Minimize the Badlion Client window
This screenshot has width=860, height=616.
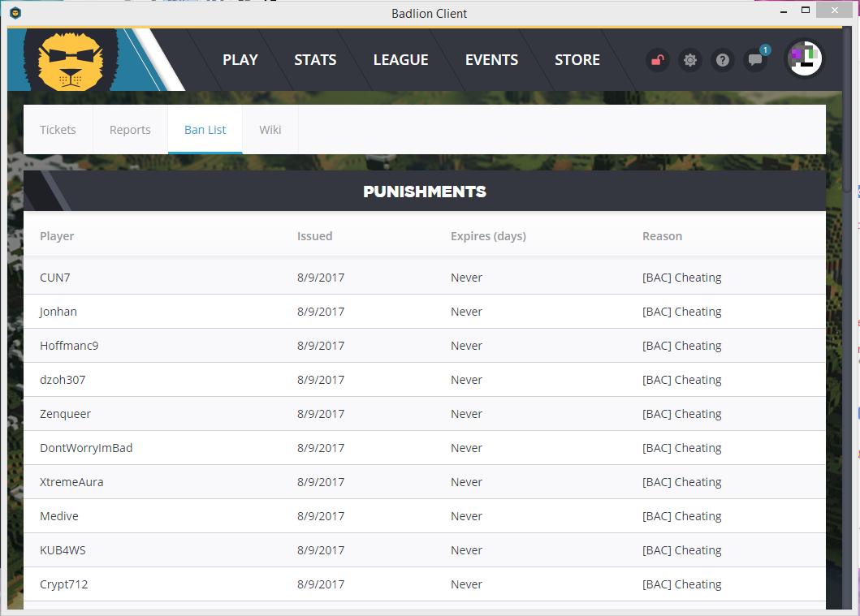coord(784,11)
